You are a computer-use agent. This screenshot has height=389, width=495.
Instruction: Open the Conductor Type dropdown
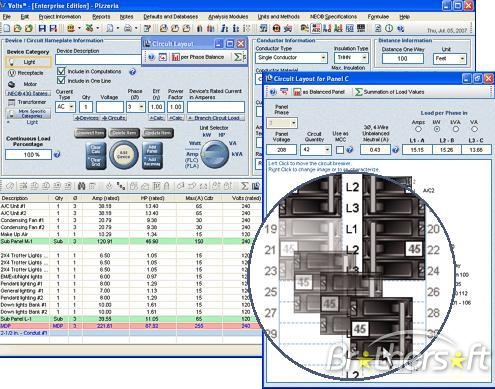[x=323, y=58]
